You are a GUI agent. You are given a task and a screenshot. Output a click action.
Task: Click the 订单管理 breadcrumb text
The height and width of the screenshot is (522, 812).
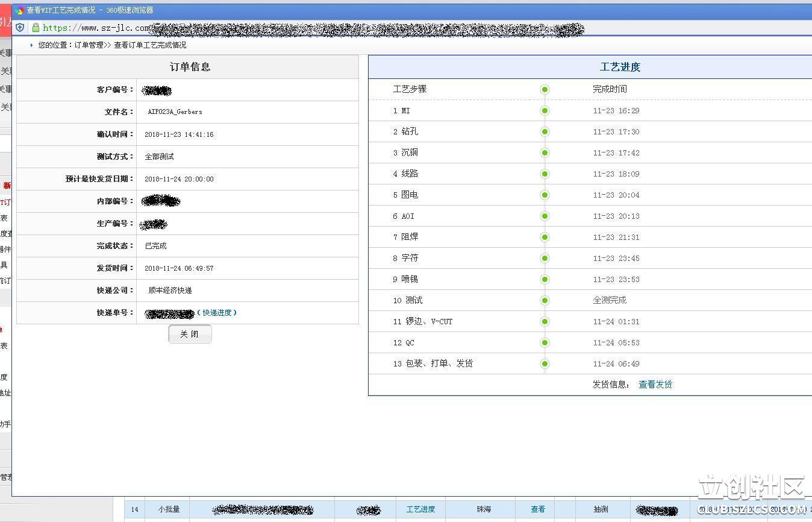click(x=89, y=45)
